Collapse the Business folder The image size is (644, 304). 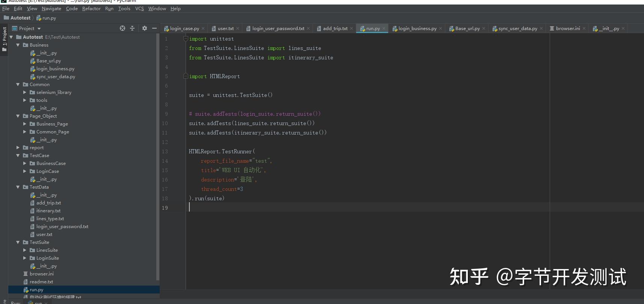[18, 45]
